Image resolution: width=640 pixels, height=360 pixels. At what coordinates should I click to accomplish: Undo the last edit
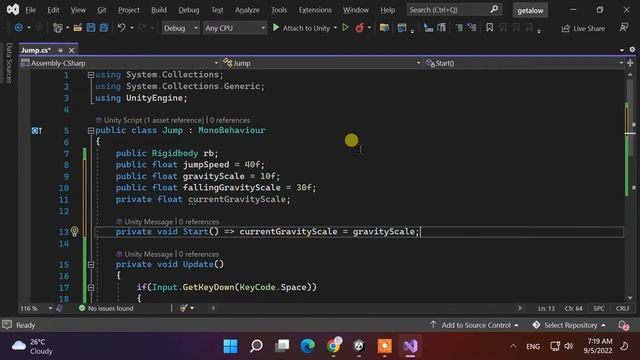[121, 28]
